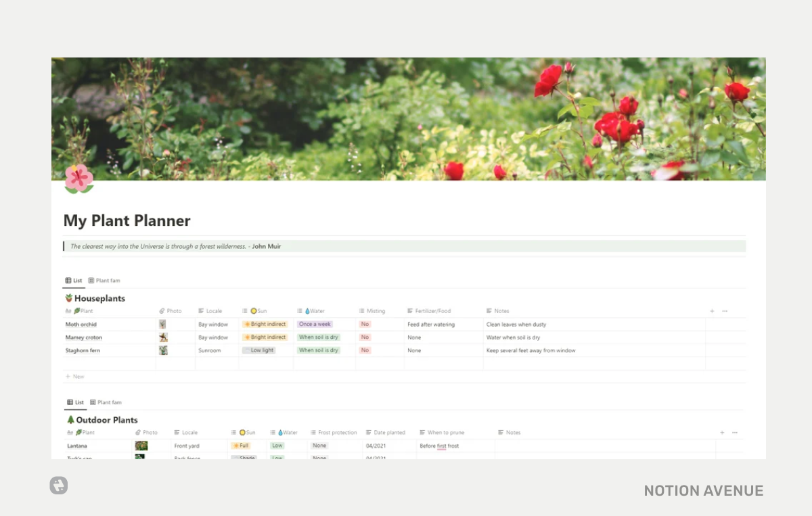Click the tree emoji beside Outdoor Plants heading
Image resolution: width=812 pixels, height=516 pixels.
(70, 420)
